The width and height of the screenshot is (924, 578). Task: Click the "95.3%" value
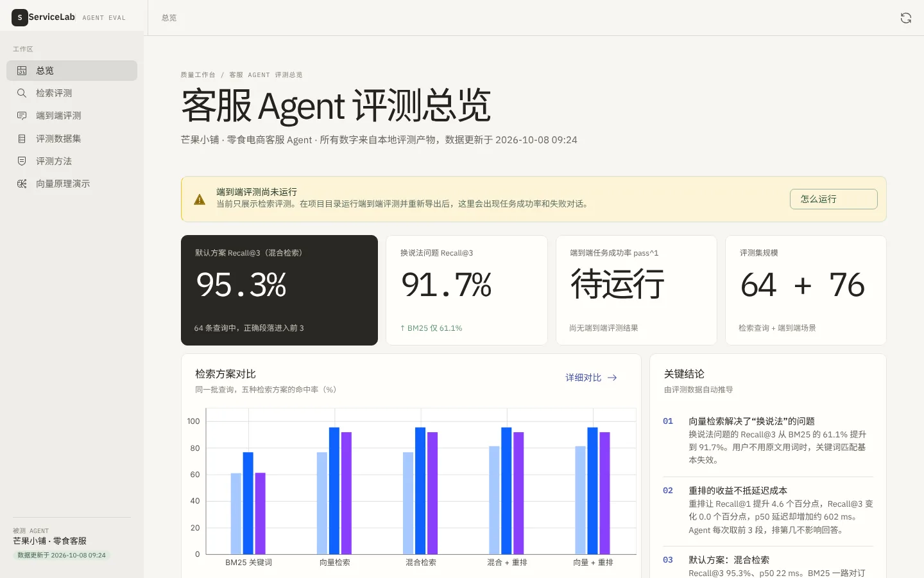click(x=241, y=285)
